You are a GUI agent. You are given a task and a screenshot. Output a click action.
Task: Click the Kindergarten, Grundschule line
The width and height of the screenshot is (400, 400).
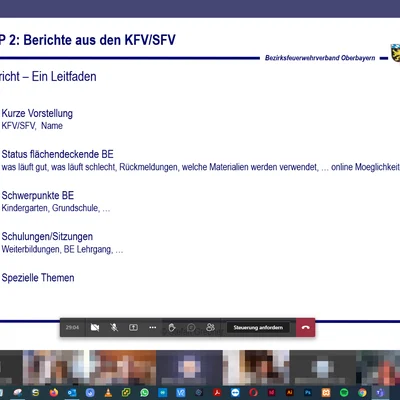pos(56,208)
